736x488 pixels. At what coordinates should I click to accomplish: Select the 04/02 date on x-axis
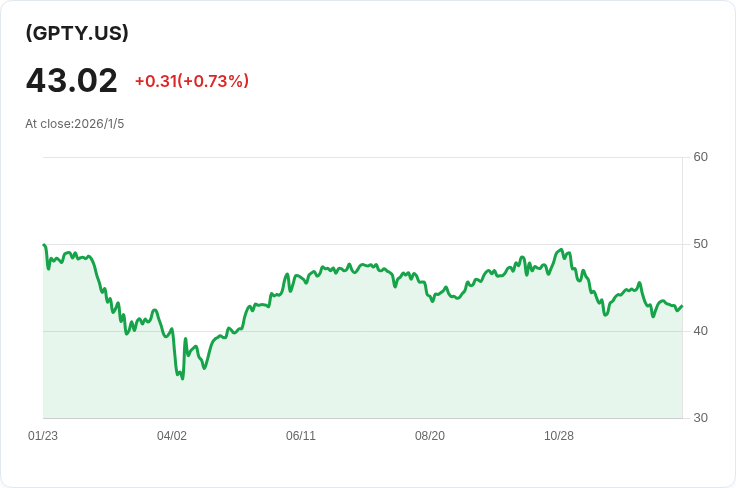tap(172, 436)
